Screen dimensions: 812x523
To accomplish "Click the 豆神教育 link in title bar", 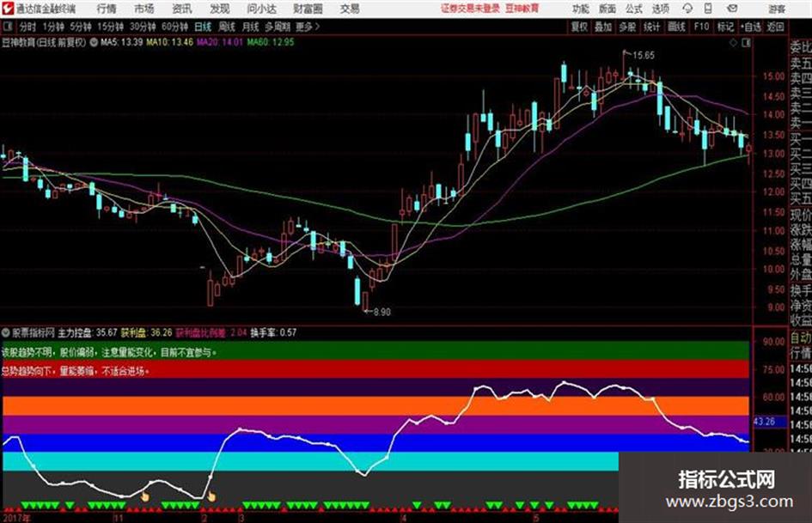I will [x=522, y=9].
